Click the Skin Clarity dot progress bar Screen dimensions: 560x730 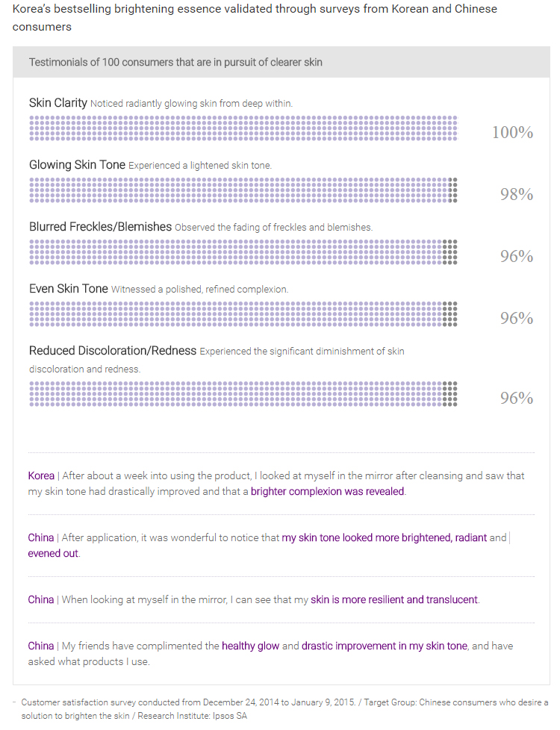click(x=243, y=128)
